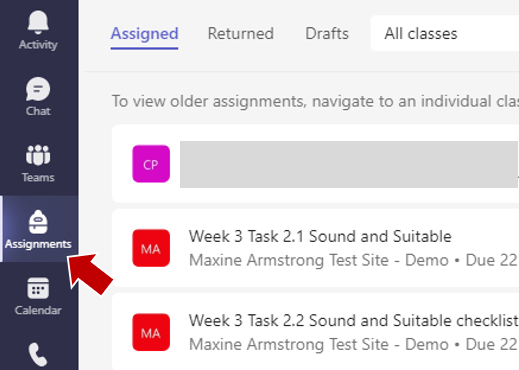Click the CP class avatar
519x370 pixels.
coord(151,164)
